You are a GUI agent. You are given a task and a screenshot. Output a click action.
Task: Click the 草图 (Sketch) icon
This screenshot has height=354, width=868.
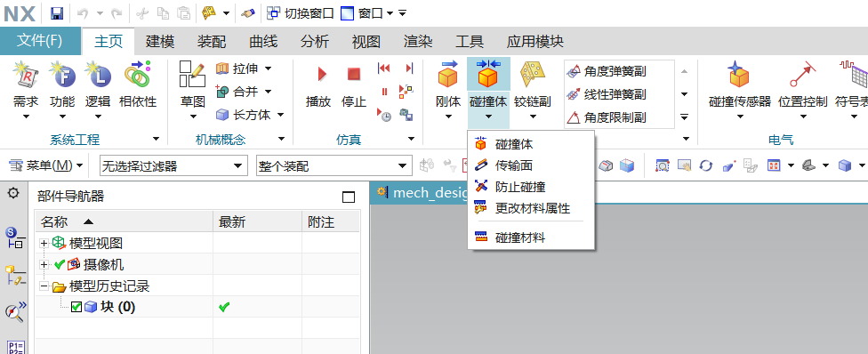193,74
